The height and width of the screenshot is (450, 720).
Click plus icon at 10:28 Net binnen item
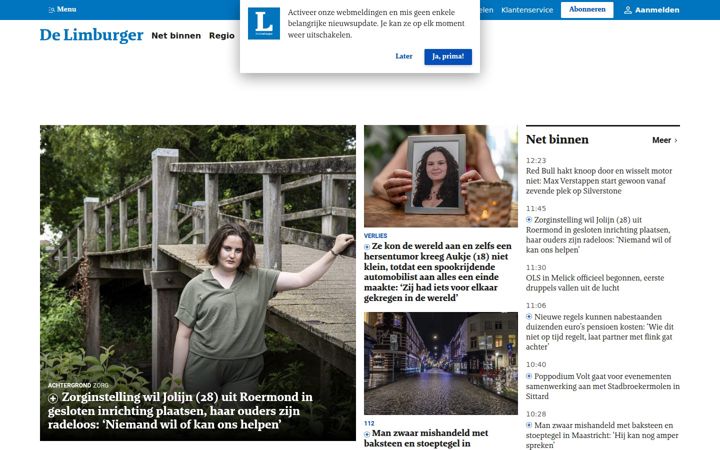(529, 425)
